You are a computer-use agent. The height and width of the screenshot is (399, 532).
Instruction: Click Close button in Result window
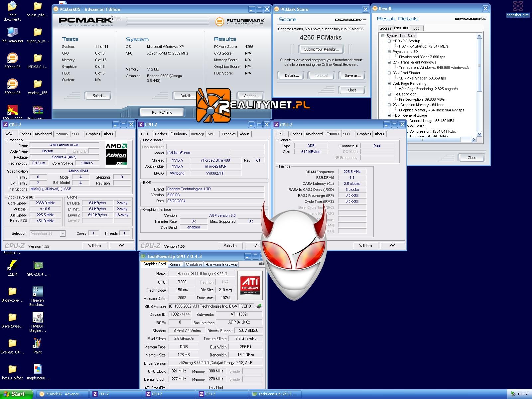point(472,158)
